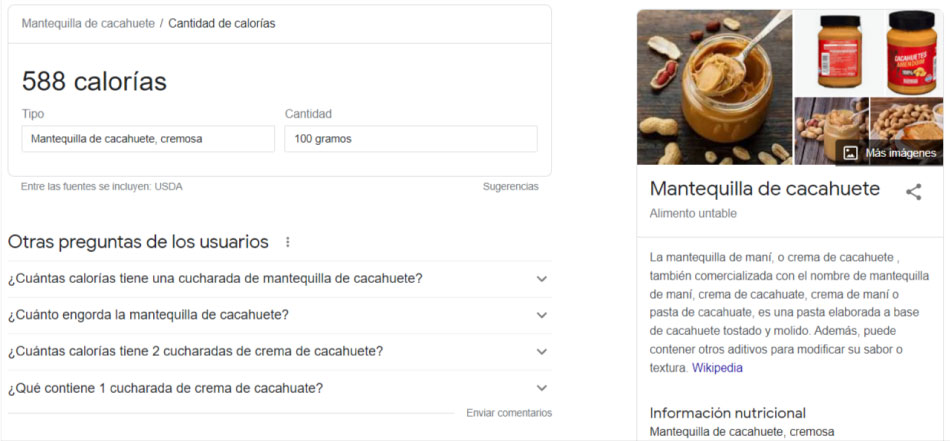Click the image icon in Más imágenes
This screenshot has width=950, height=441.
pos(851,153)
